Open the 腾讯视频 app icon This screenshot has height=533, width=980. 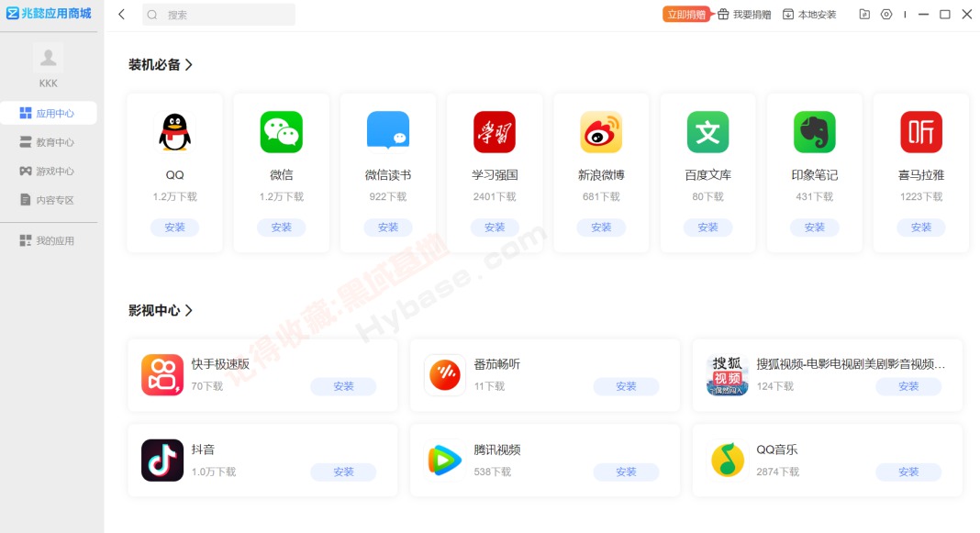(445, 461)
